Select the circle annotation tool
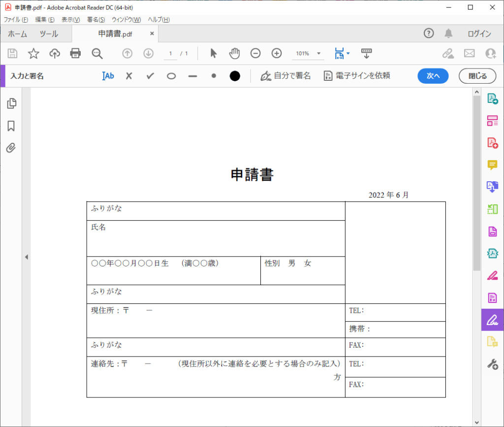The height and width of the screenshot is (427, 504). [171, 76]
